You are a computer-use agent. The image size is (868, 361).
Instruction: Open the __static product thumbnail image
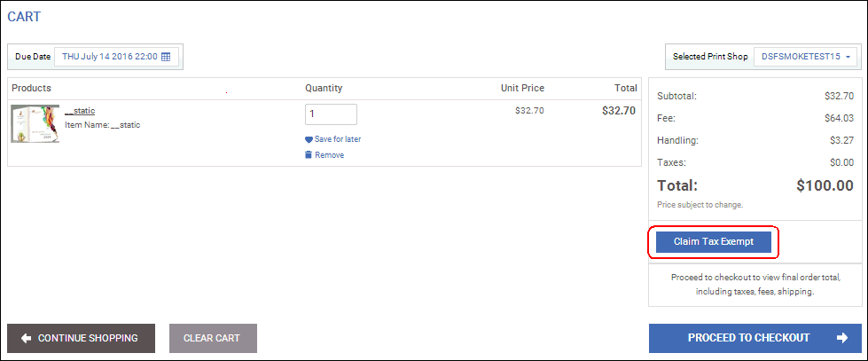tap(35, 123)
